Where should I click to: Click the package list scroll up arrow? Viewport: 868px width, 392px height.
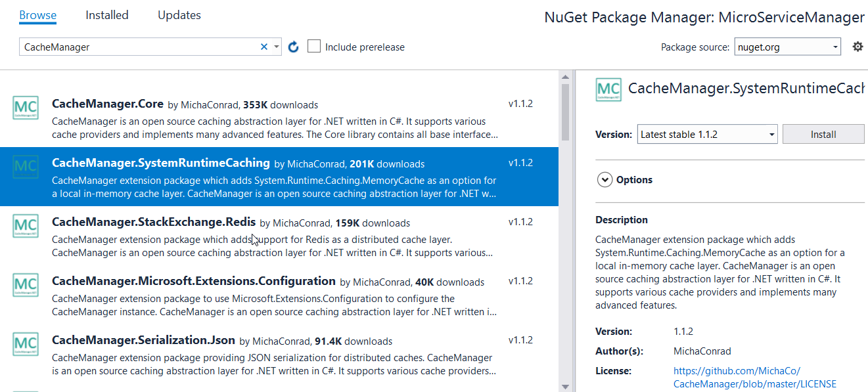point(565,77)
